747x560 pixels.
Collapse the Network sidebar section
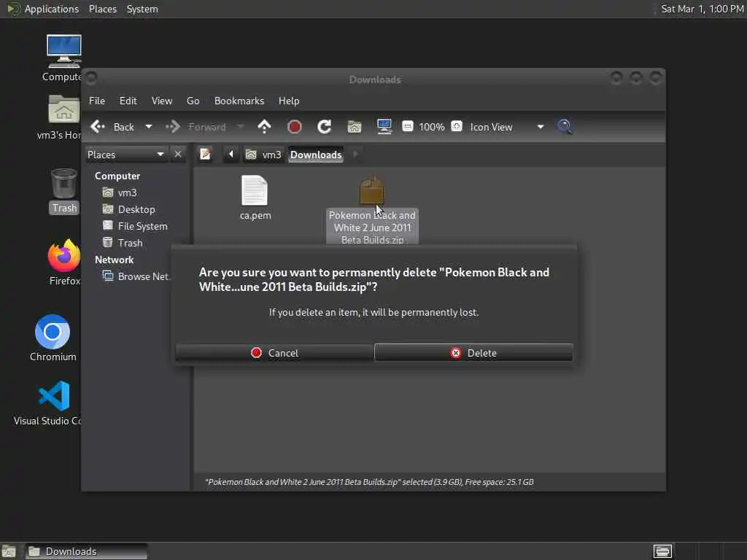114,260
